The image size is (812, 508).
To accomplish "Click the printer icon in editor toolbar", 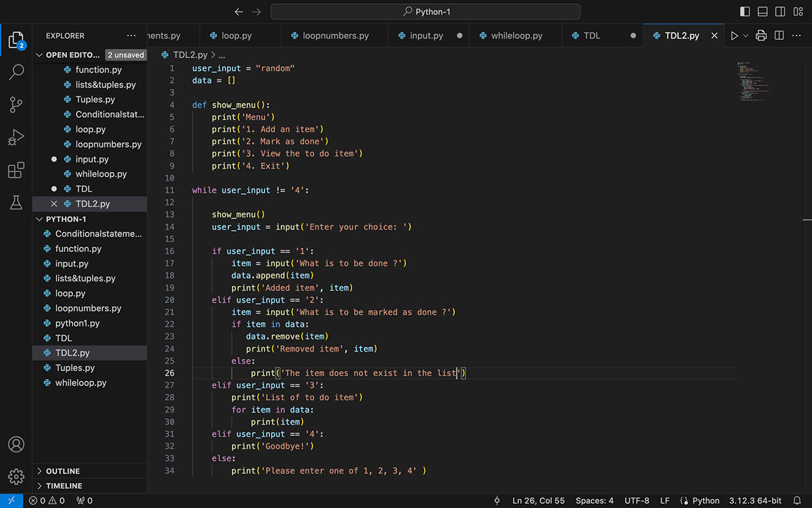I will pyautogui.click(x=761, y=35).
